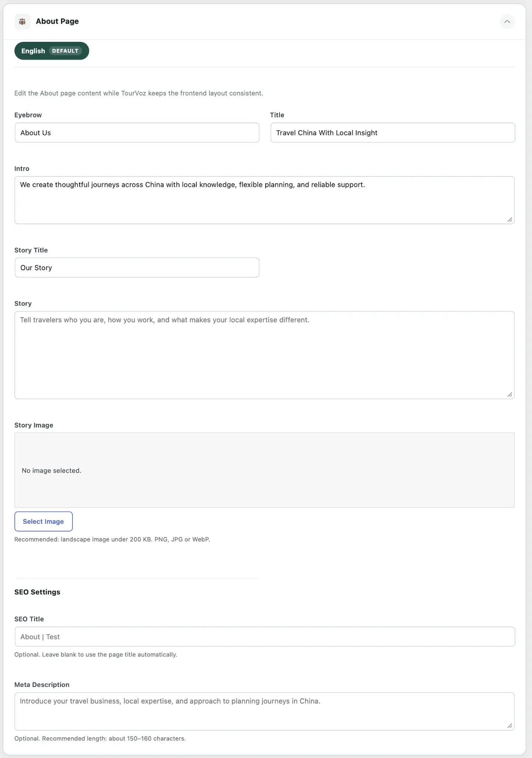The width and height of the screenshot is (532, 758).
Task: Click inside the Story textarea
Action: pyautogui.click(x=265, y=355)
